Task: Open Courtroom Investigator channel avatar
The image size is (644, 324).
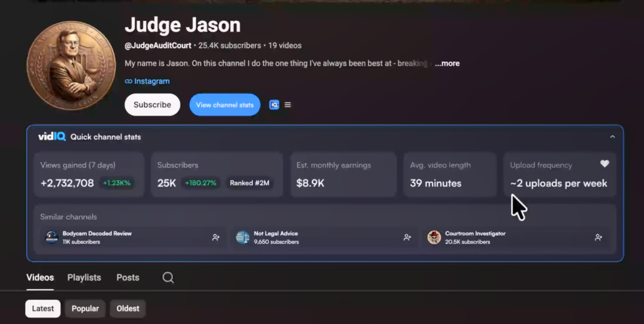Action: point(434,238)
